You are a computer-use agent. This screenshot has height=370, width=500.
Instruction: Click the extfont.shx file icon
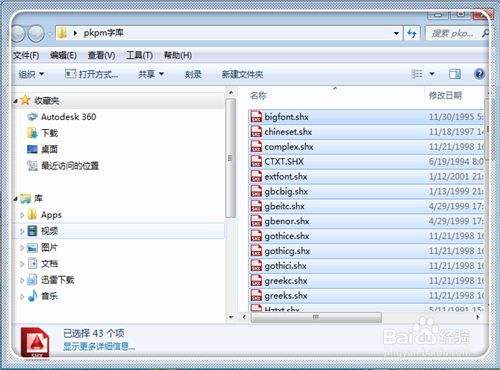point(256,176)
